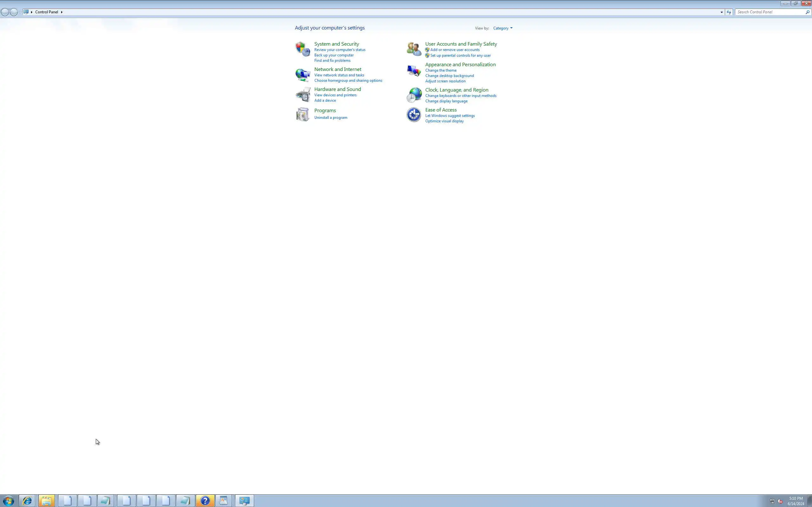Viewport: 812px width, 507px height.
Task: Click the Appearance and Personalization icon
Action: [414, 71]
